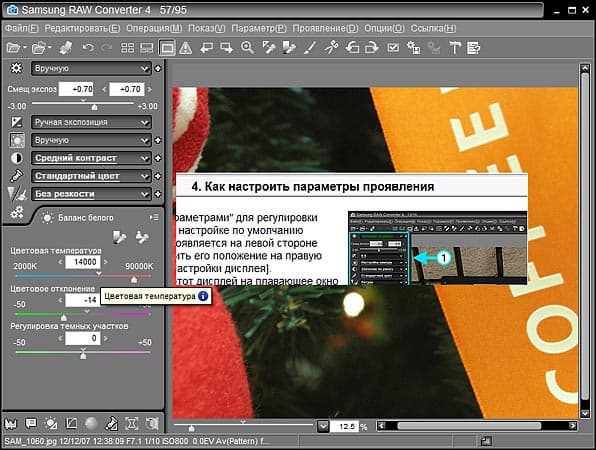The height and width of the screenshot is (450, 596).
Task: Open the Редактировать menu
Action: (82, 29)
